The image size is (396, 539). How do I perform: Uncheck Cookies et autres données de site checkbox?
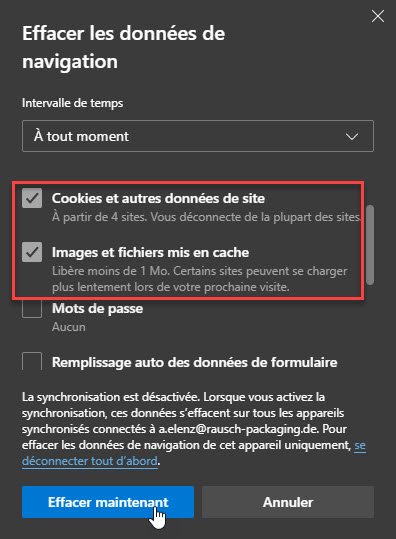tap(32, 198)
